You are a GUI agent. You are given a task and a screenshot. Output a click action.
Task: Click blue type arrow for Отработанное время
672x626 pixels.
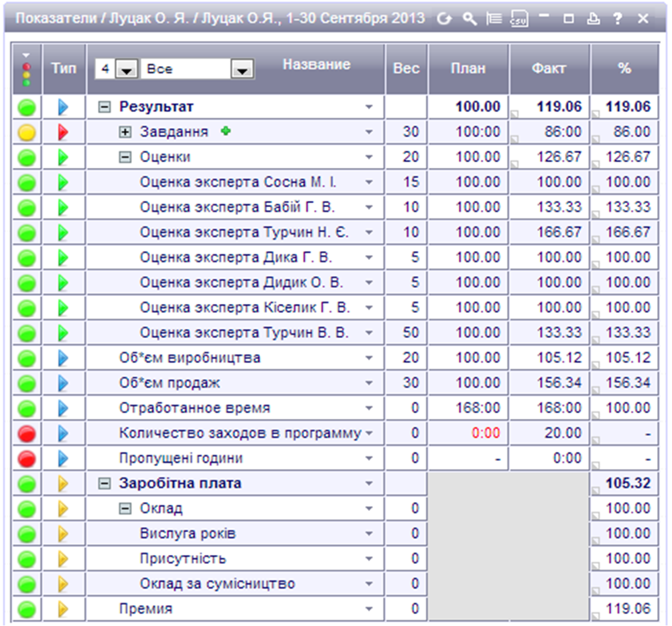63,408
